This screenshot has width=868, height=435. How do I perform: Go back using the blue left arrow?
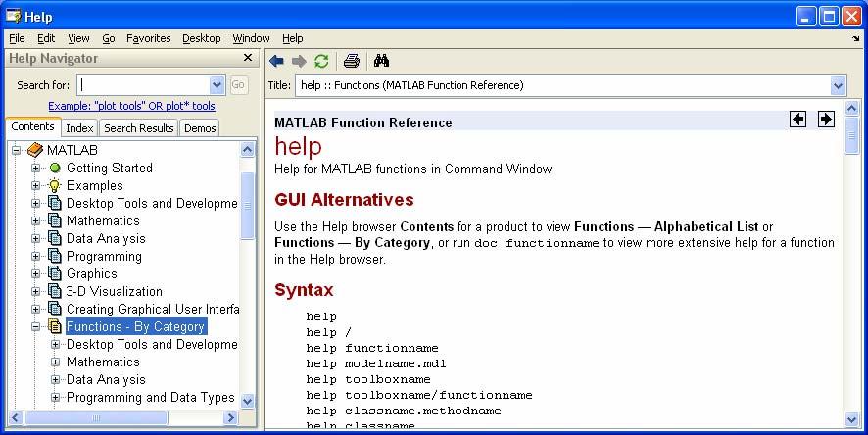point(277,61)
